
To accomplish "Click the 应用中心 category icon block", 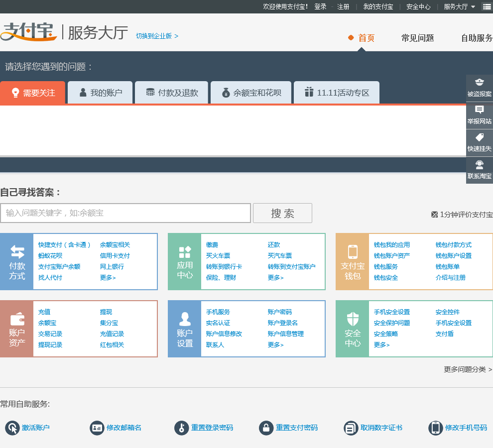I will [185, 261].
